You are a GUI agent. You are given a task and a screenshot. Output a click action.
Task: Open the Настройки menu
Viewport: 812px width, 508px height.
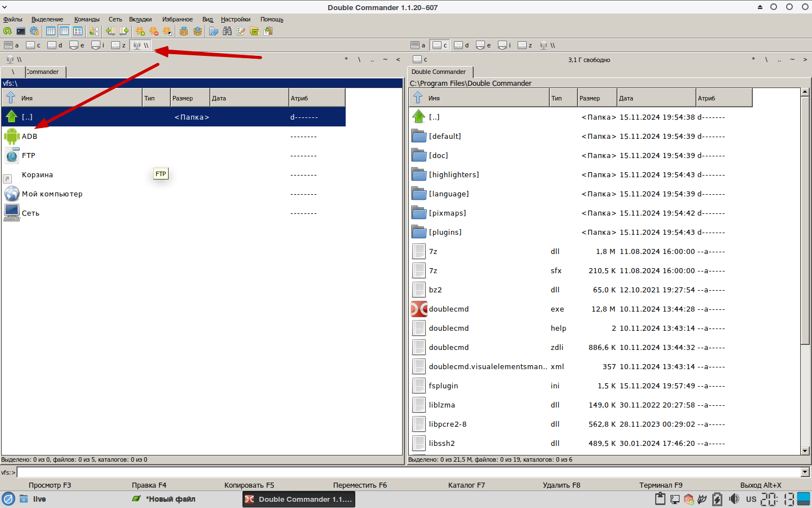(236, 19)
